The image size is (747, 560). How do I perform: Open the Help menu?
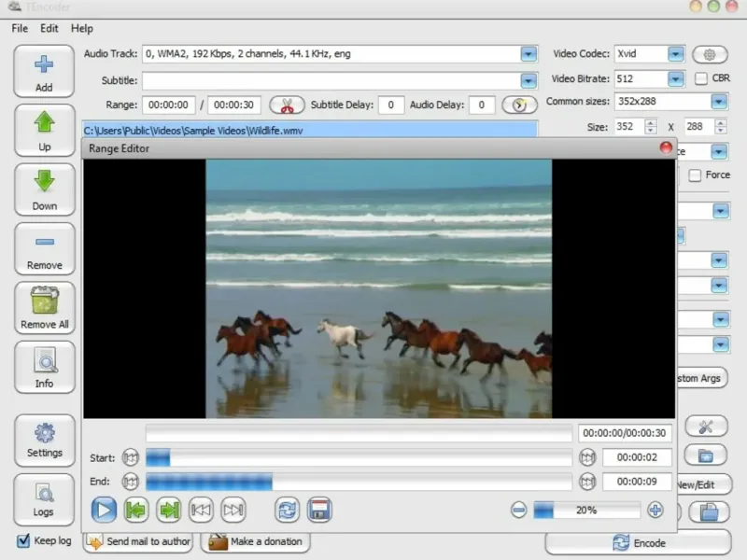[82, 29]
